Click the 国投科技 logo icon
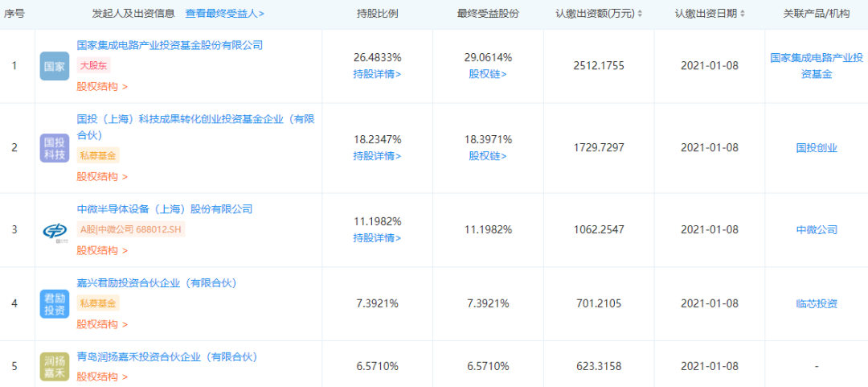This screenshot has height=387, width=868. pos(55,148)
